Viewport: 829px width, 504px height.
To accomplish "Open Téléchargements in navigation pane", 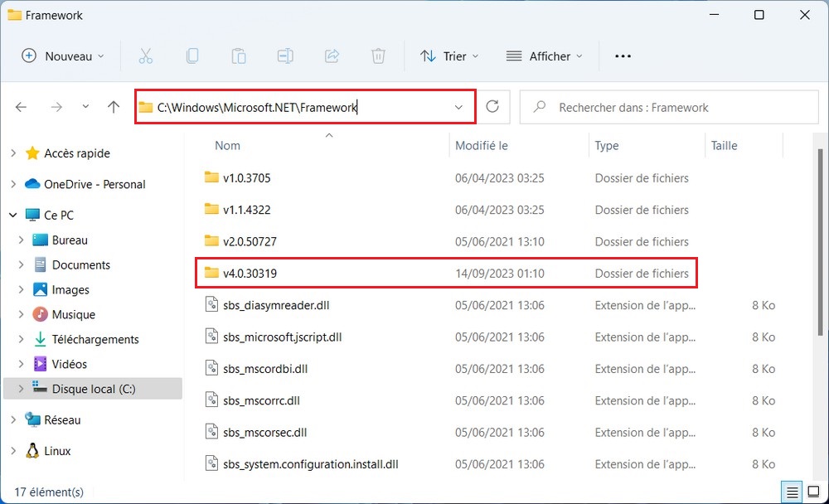I will tap(95, 340).
